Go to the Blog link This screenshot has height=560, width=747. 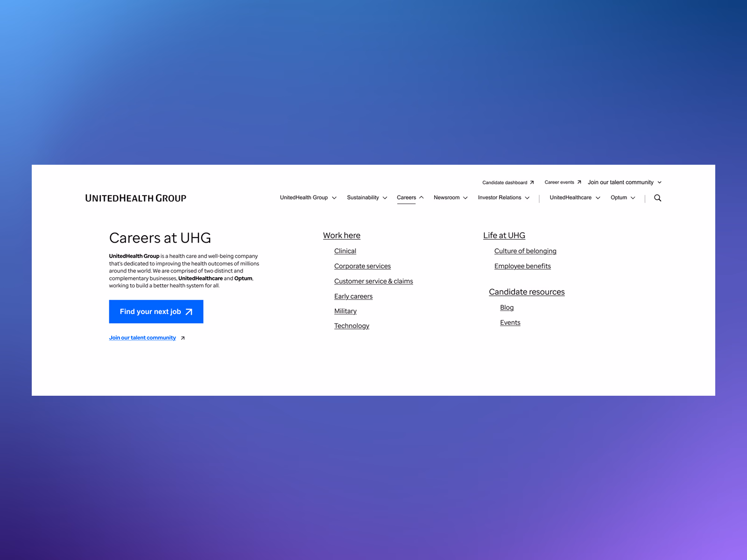point(507,308)
